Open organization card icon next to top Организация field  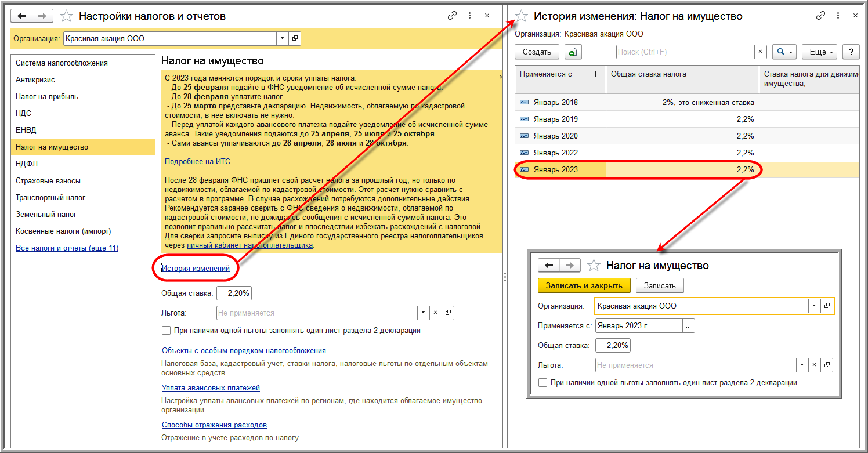pos(295,38)
